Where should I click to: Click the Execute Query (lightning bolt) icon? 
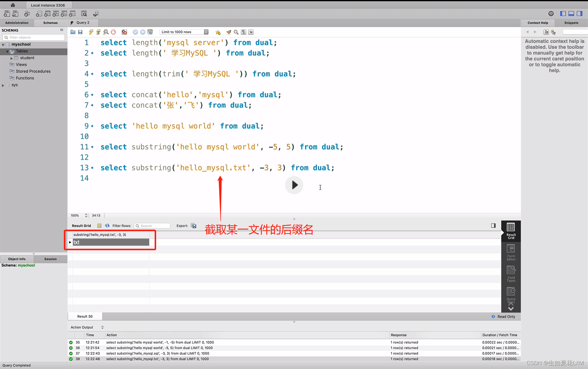[x=90, y=32]
